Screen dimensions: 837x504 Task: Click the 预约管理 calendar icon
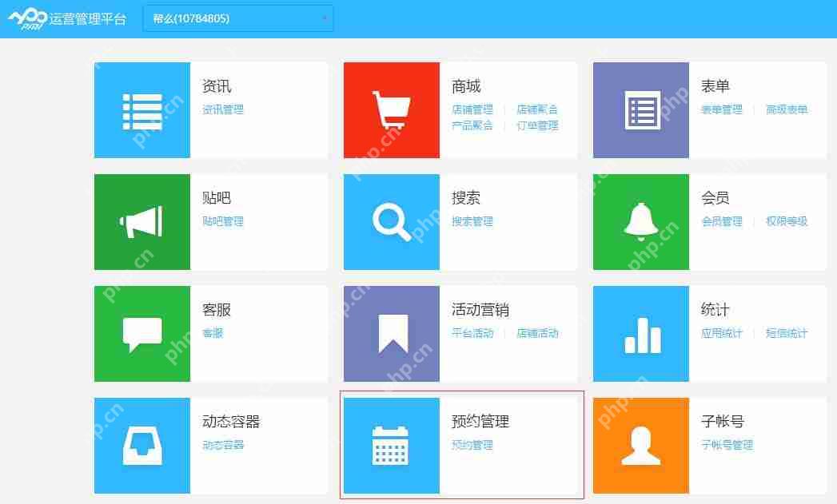point(391,445)
